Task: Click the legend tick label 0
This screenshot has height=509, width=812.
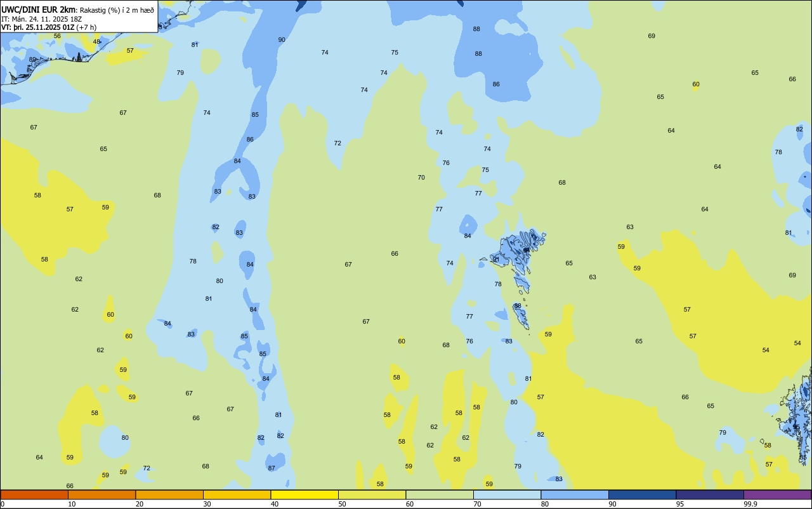Action: [x=3, y=504]
